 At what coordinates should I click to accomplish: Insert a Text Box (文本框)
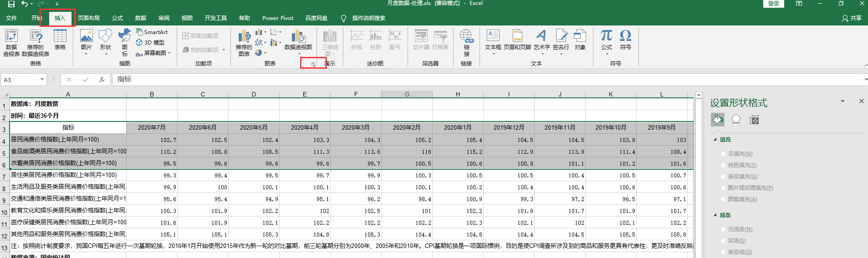(x=493, y=42)
